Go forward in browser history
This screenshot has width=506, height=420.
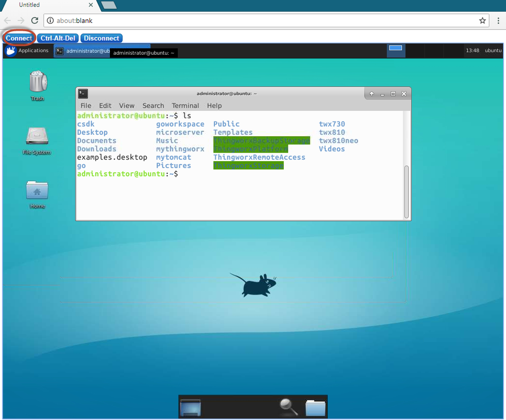tap(21, 21)
